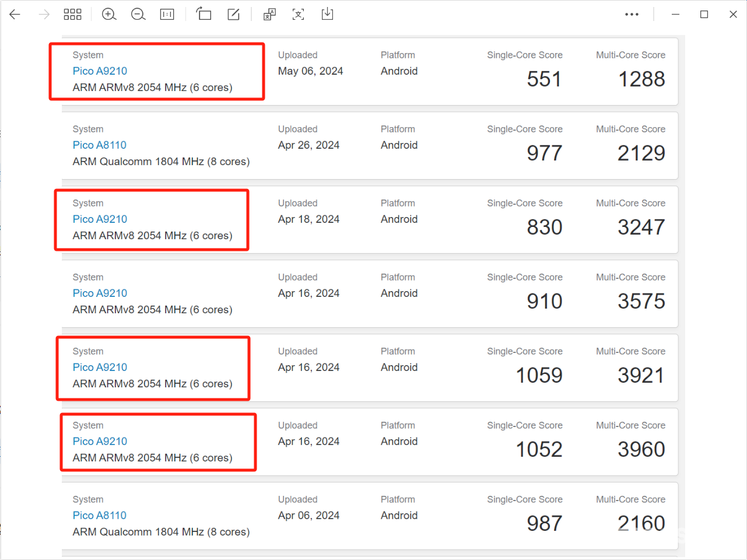Rotate the image
This screenshot has width=747, height=560.
204,14
